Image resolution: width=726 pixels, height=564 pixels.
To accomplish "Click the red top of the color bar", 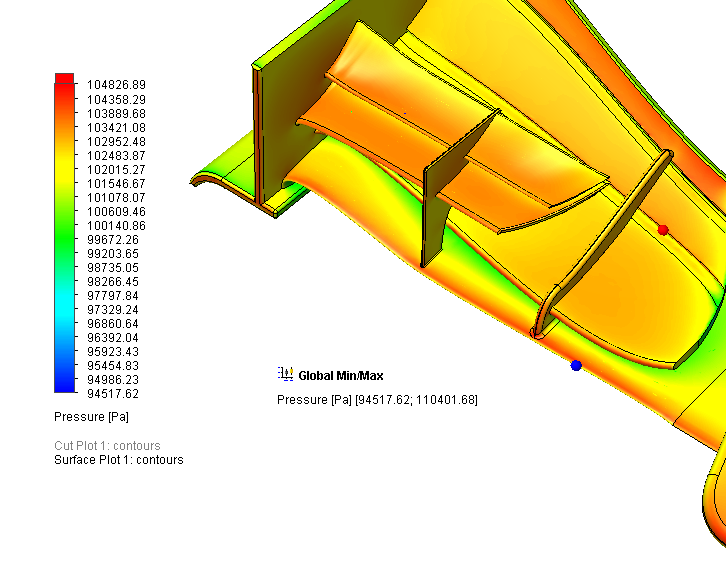I will pos(64,80).
